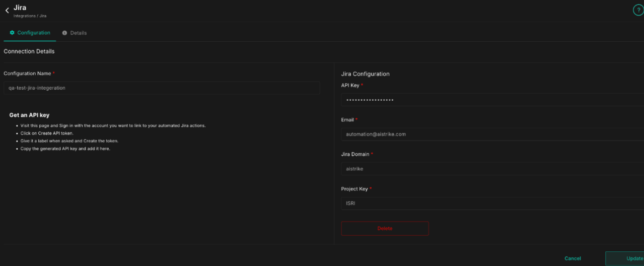Click the Jira Domain field containing aistrike
This screenshot has height=266, width=644.
492,169
